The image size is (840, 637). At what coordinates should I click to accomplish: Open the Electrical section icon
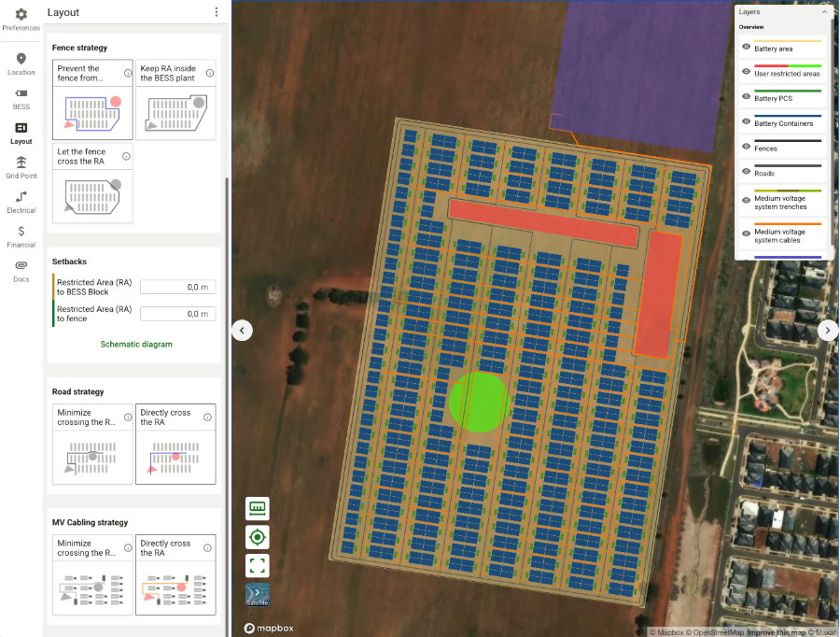click(21, 197)
